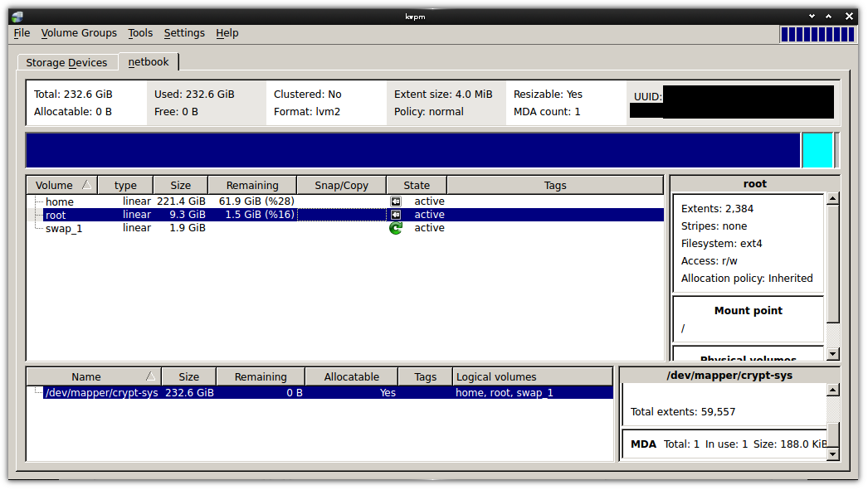Open the Volume Groups menu
Viewport: 868px width, 490px height.
coord(78,33)
